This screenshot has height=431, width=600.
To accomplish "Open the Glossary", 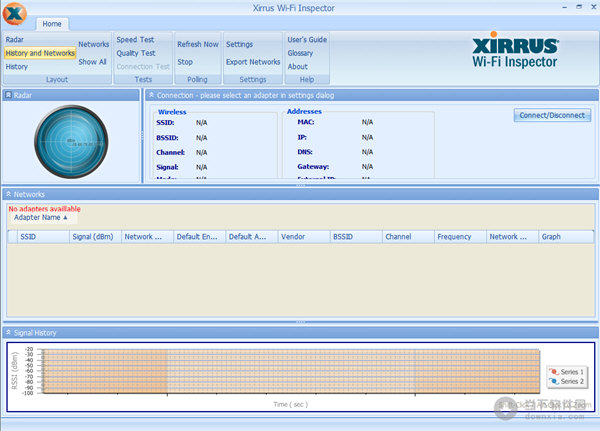I will point(300,53).
